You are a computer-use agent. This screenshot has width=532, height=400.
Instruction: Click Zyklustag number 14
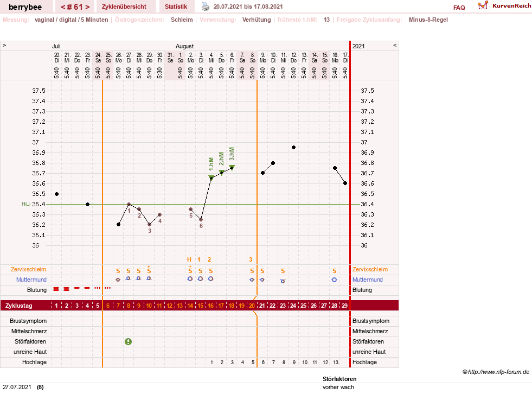[x=190, y=306]
